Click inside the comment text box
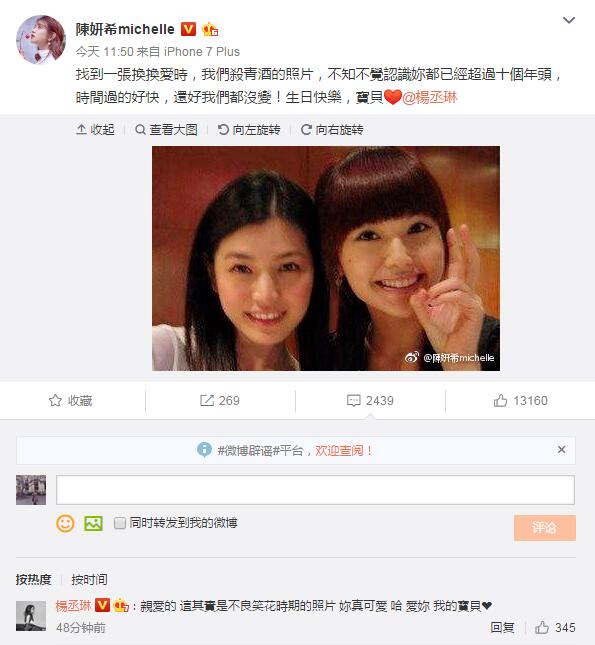Screen dimensions: 595x645 point(315,490)
